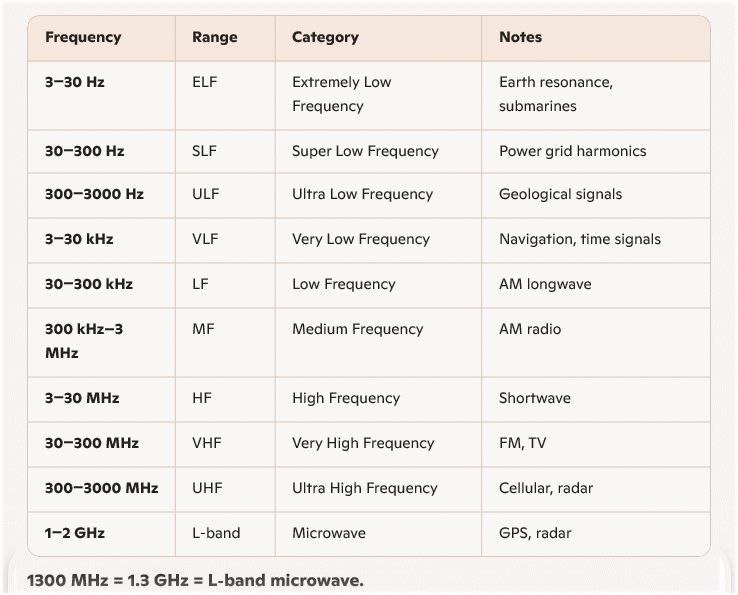
Task: Click the Earth resonance, submarines note
Action: click(x=555, y=94)
